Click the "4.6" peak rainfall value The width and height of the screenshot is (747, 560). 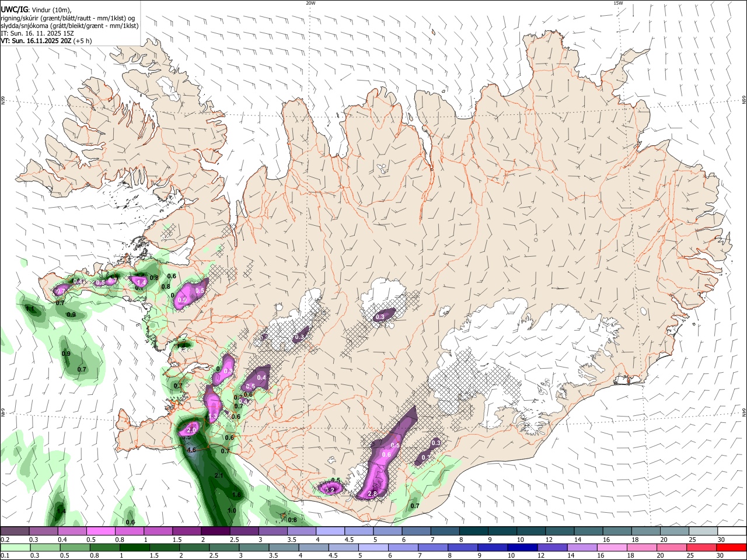click(x=191, y=450)
